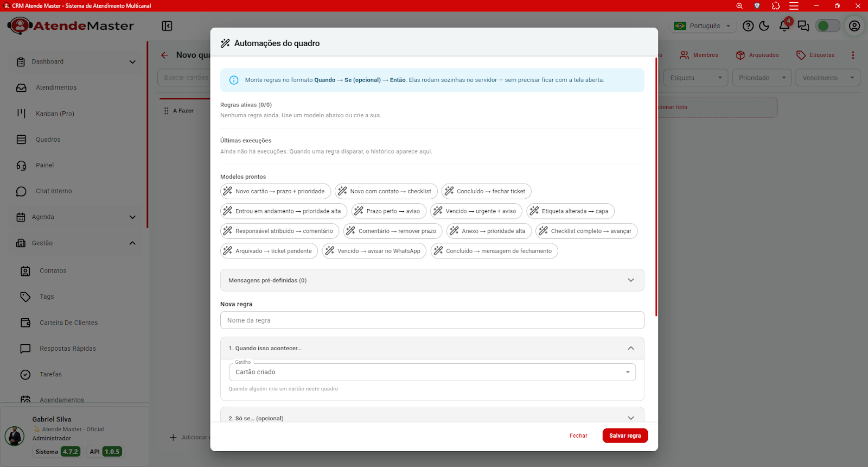Open Atendimentos in the sidebar
The image size is (868, 467).
[75, 87]
